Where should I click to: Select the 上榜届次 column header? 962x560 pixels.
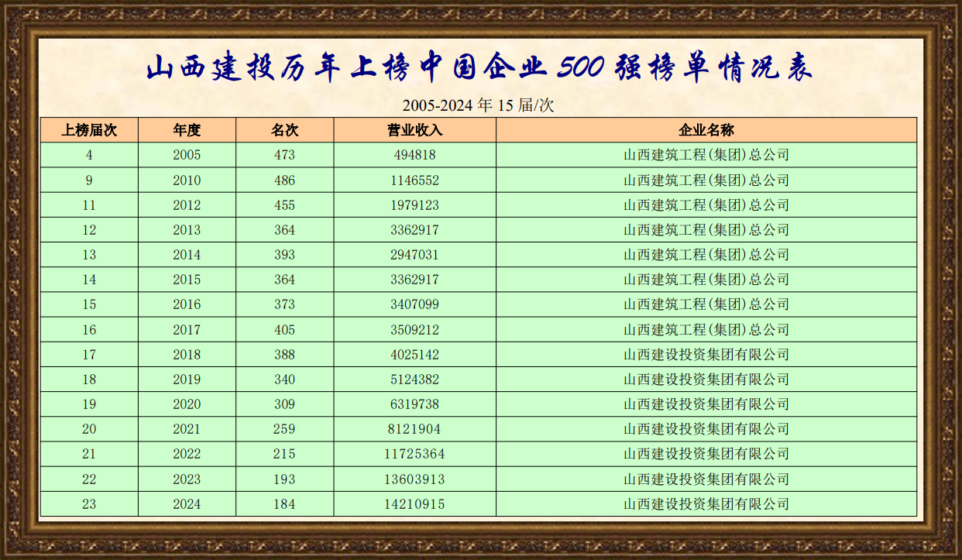pyautogui.click(x=89, y=130)
